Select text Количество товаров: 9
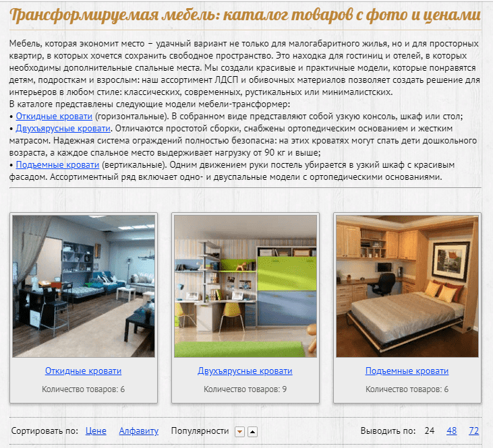Image resolution: width=493 pixels, height=448 pixels. (245, 389)
